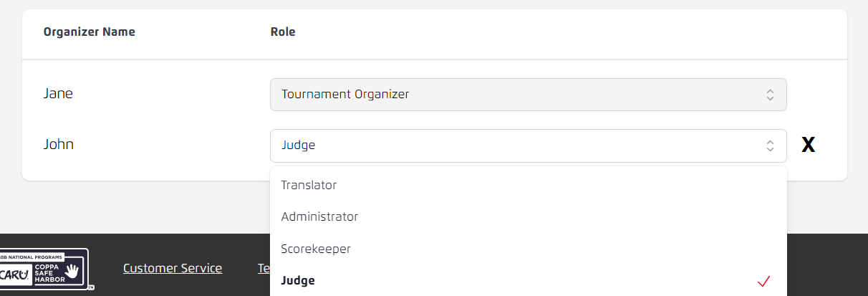Click the hand icon on COPPA badge
868x296 pixels.
tap(72, 272)
